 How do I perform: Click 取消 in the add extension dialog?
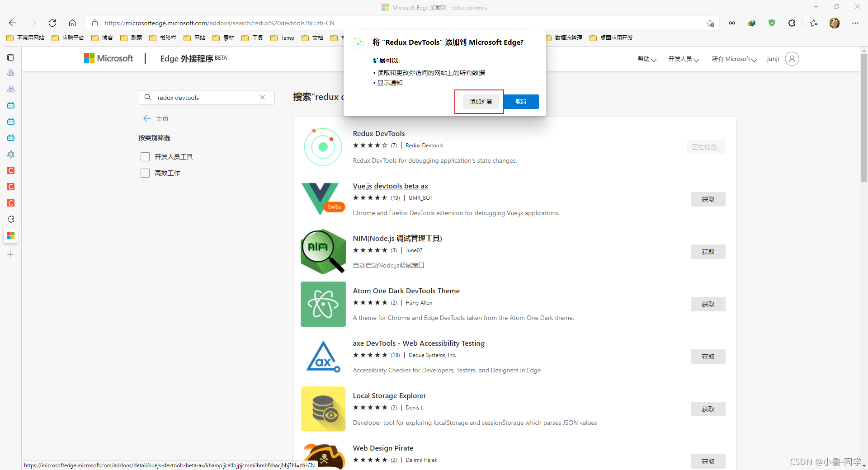click(x=521, y=102)
